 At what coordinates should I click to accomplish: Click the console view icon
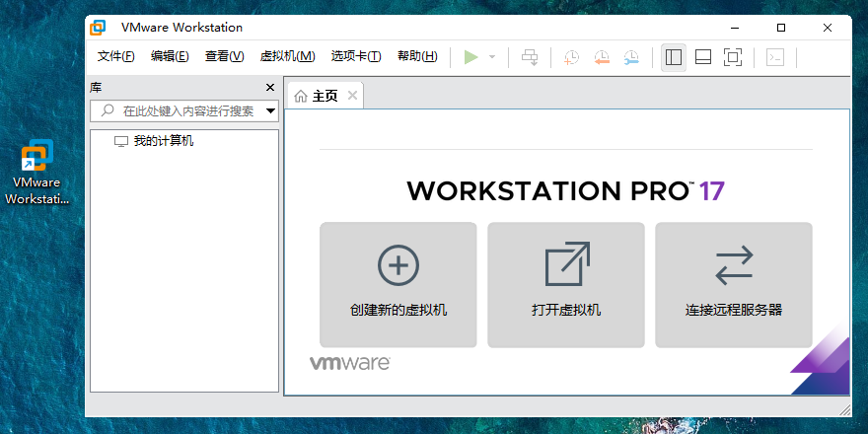[x=775, y=57]
